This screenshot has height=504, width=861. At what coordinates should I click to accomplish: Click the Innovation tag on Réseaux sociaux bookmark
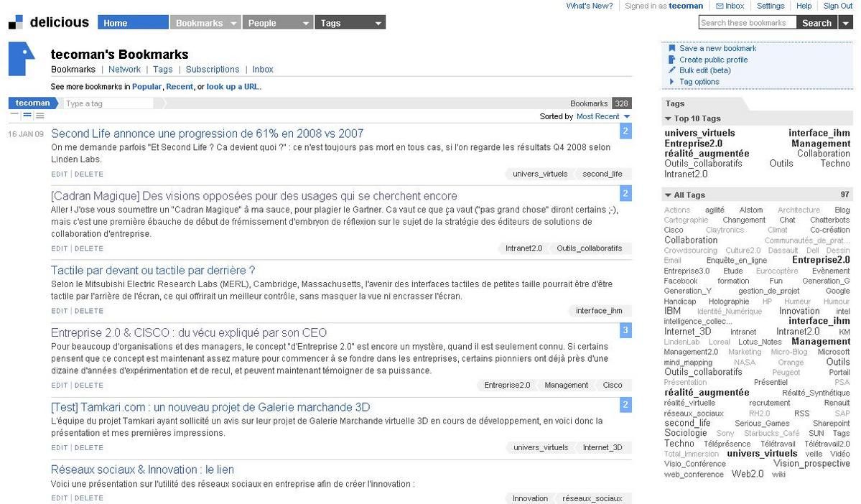pos(530,498)
